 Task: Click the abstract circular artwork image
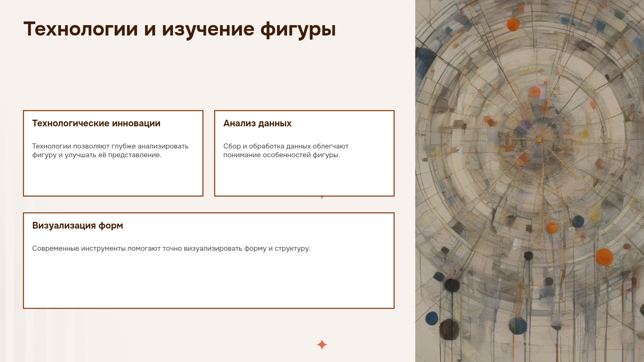tap(530, 181)
